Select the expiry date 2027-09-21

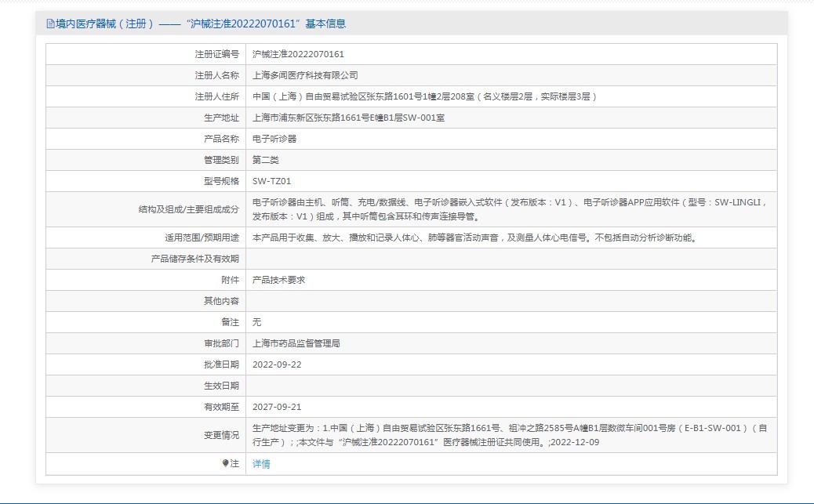click(x=277, y=407)
